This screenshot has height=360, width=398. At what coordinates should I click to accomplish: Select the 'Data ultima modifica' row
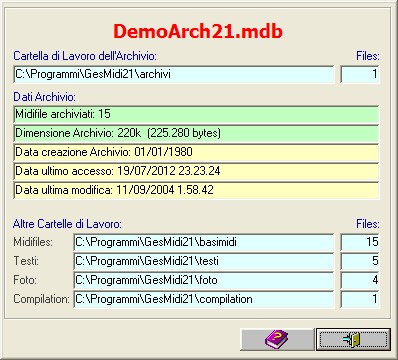point(196,190)
